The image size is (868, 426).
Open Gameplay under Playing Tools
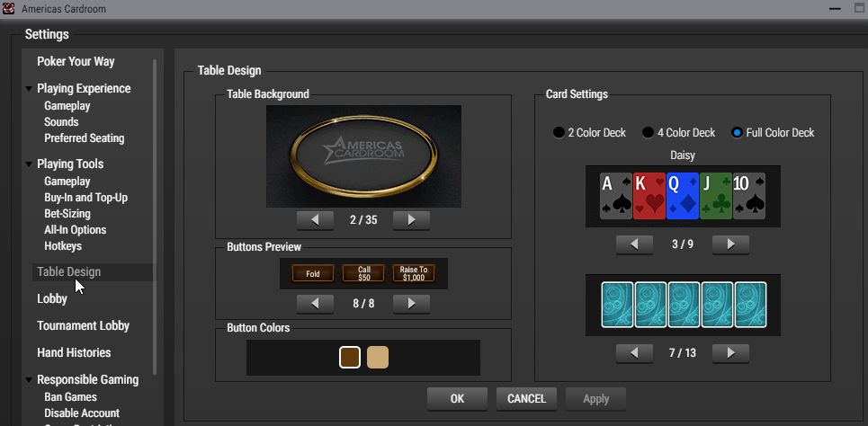[67, 181]
